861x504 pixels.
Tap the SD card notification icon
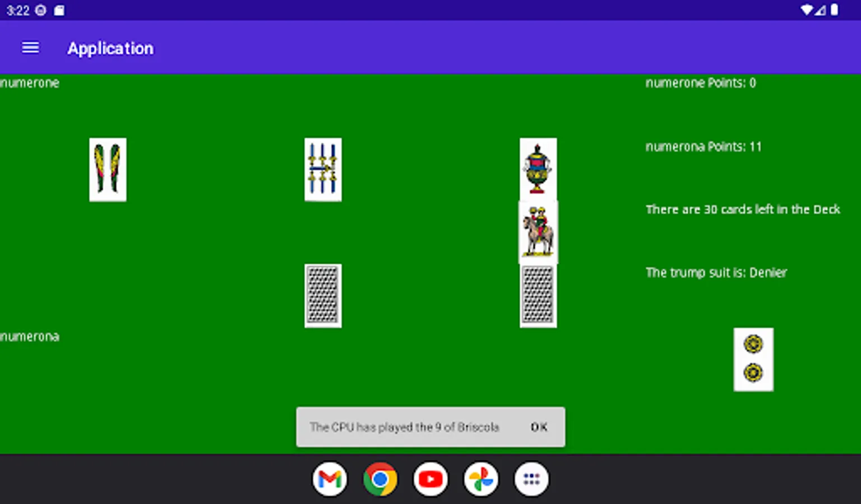pos(59,10)
